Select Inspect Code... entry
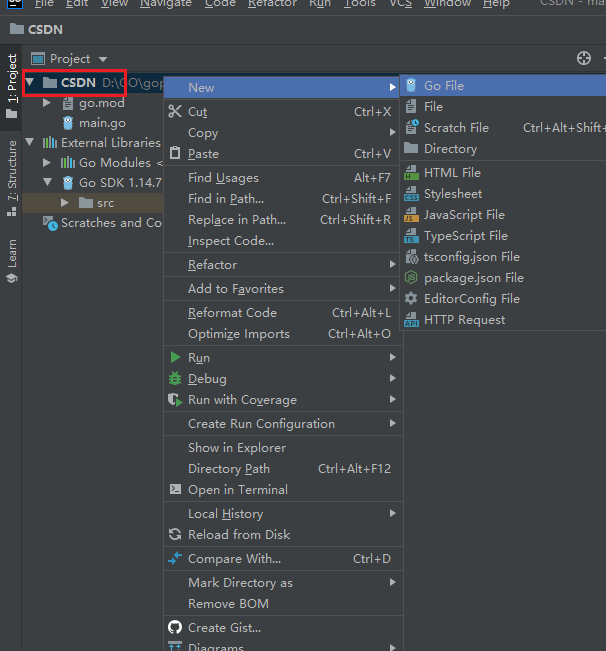 point(283,241)
